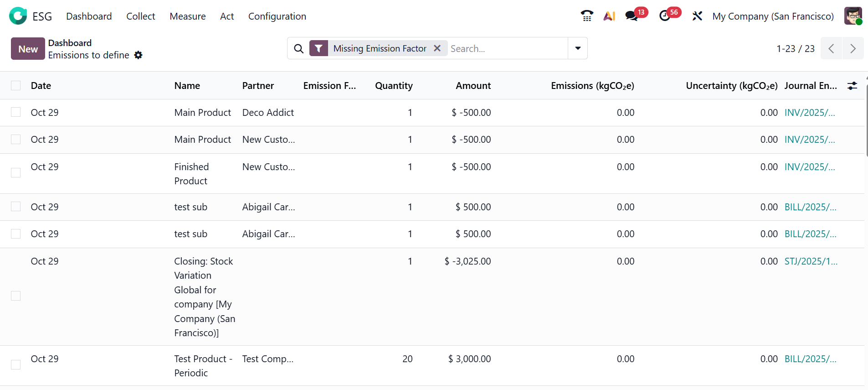
Task: Open the debug tools wrench icon
Action: (697, 16)
